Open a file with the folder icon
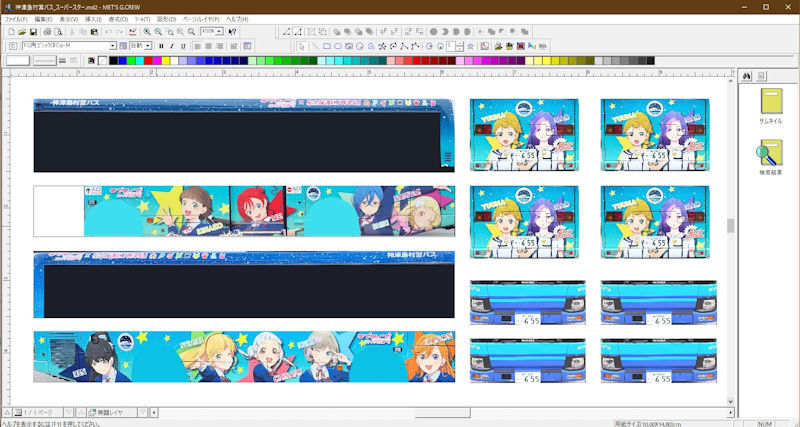This screenshot has width=800, height=427. 22,32
